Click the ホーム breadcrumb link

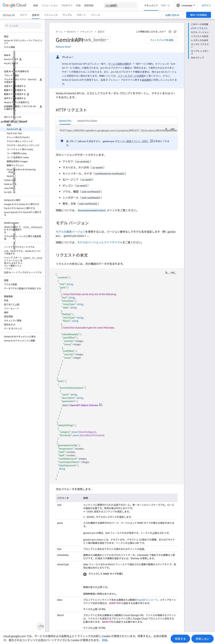(59, 32)
